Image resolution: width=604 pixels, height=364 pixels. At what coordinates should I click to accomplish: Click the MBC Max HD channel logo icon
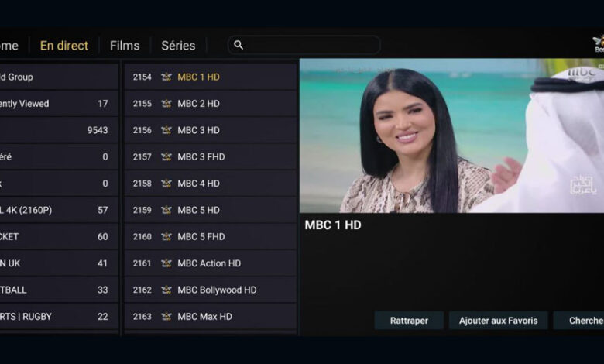click(x=166, y=317)
